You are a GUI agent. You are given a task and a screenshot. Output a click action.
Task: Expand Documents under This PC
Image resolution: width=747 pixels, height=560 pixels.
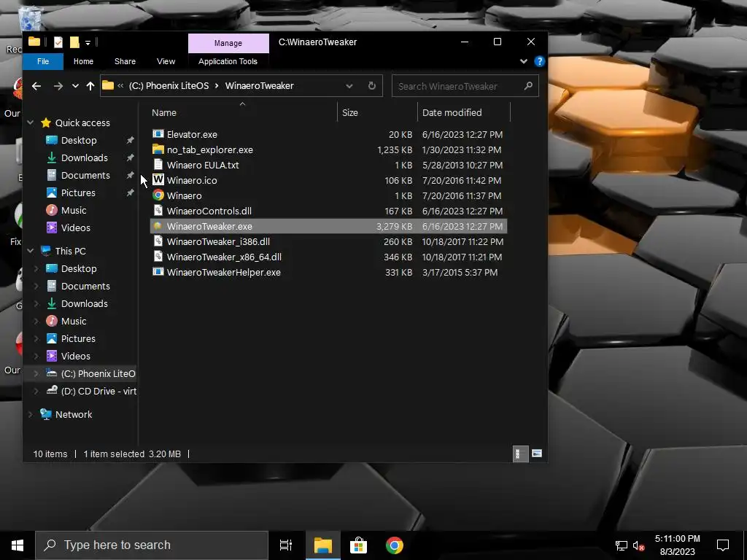(x=36, y=286)
